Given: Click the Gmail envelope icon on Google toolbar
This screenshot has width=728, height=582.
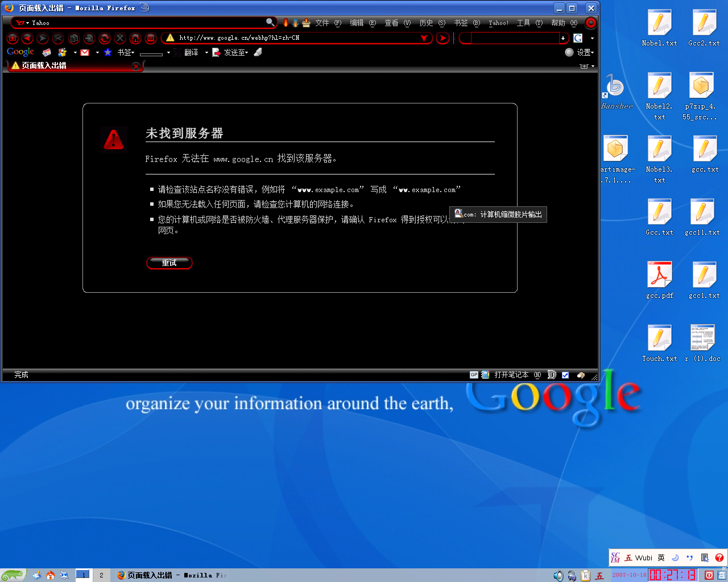Looking at the screenshot, I should click(85, 52).
